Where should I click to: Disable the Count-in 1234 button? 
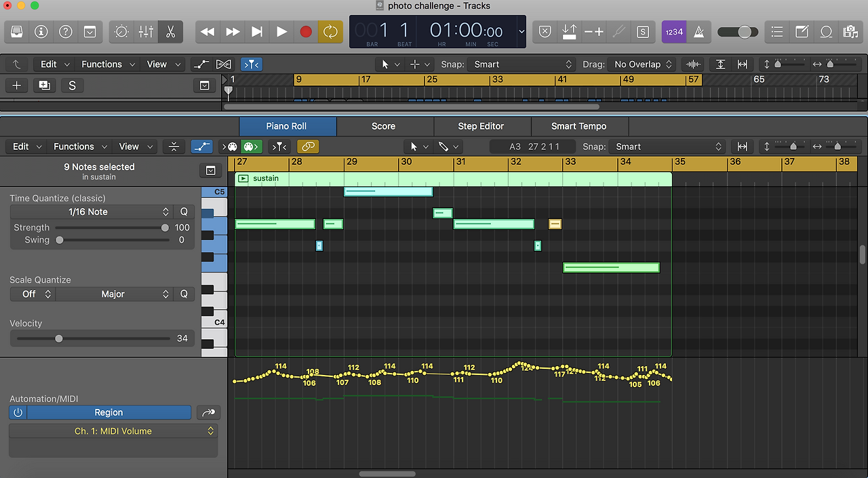(x=674, y=31)
